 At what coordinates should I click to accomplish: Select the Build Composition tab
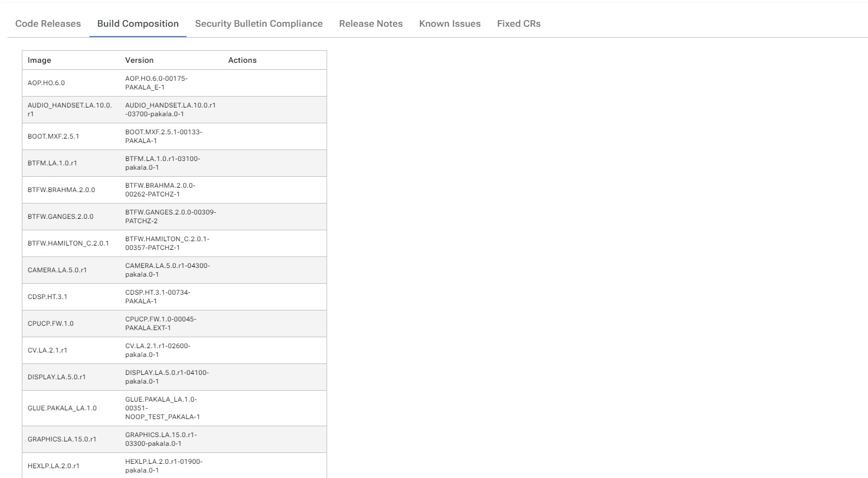coord(138,23)
